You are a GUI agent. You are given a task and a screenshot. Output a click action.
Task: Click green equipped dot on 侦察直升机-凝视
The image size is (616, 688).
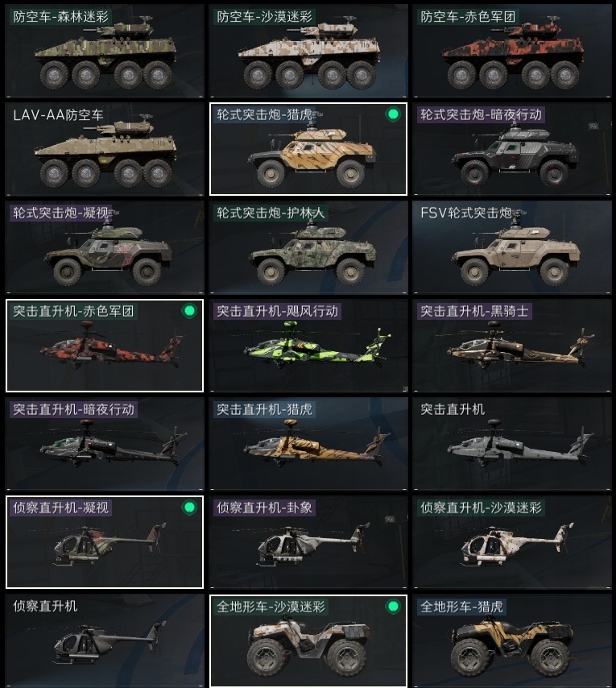click(x=189, y=508)
